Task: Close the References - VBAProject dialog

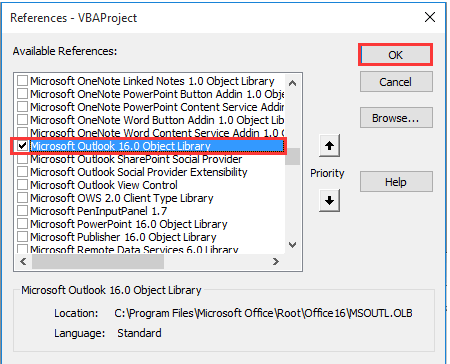Action: click(x=430, y=17)
